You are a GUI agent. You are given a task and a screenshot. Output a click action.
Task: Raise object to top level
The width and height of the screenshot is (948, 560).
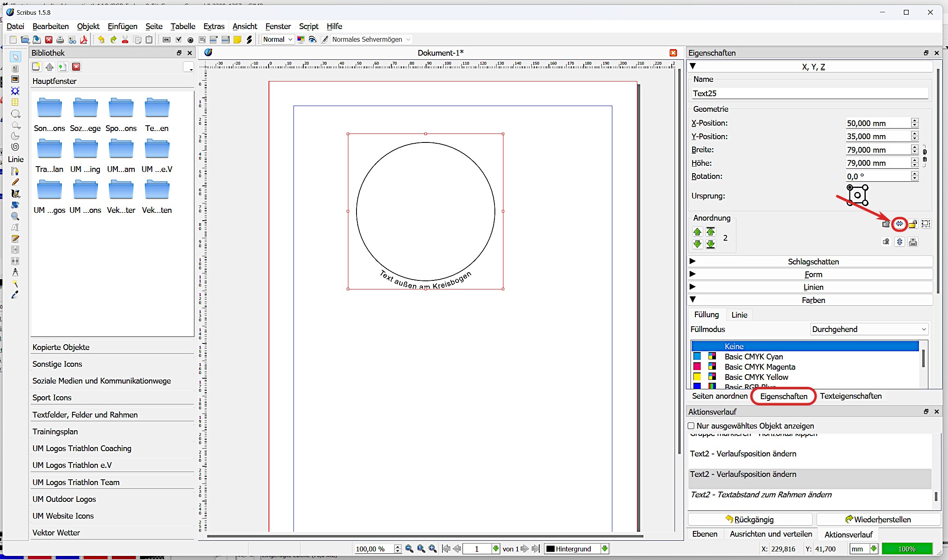click(x=711, y=232)
